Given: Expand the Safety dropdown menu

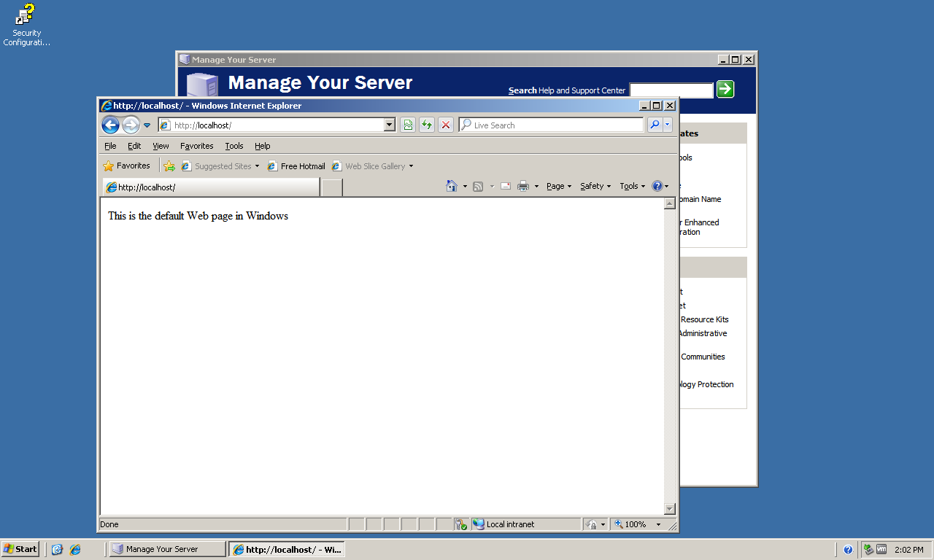Looking at the screenshot, I should (x=595, y=186).
